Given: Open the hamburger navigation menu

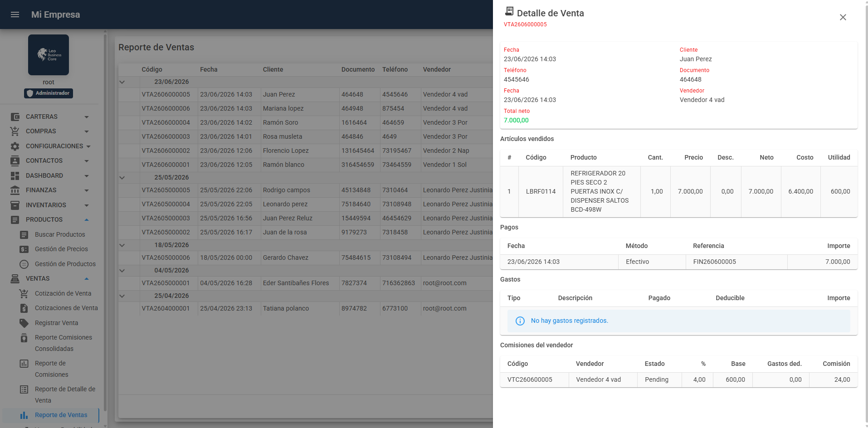Looking at the screenshot, I should 15,15.
